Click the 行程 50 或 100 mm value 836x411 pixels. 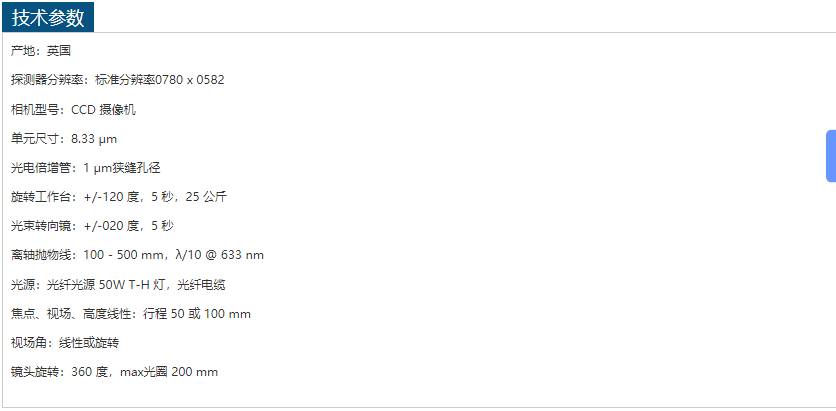tap(197, 314)
